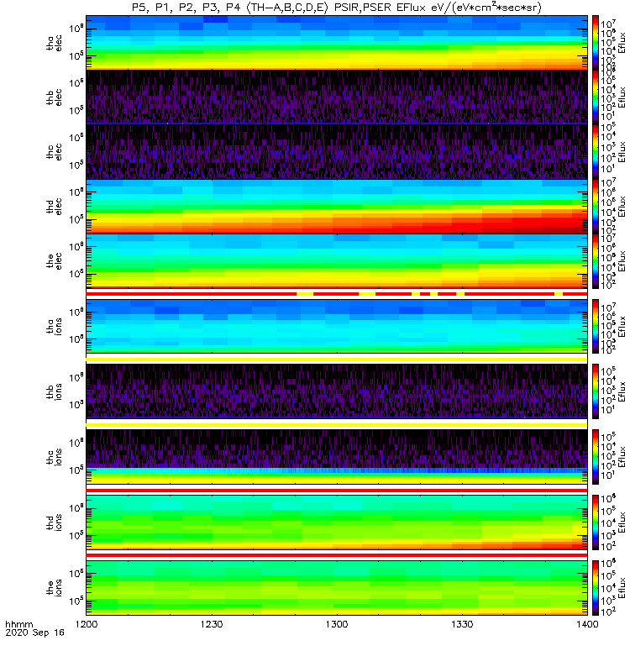This screenshot has height=672, width=630.
Task: Pick the tha elec Eflux color bar
Action: pyautogui.click(x=596, y=43)
